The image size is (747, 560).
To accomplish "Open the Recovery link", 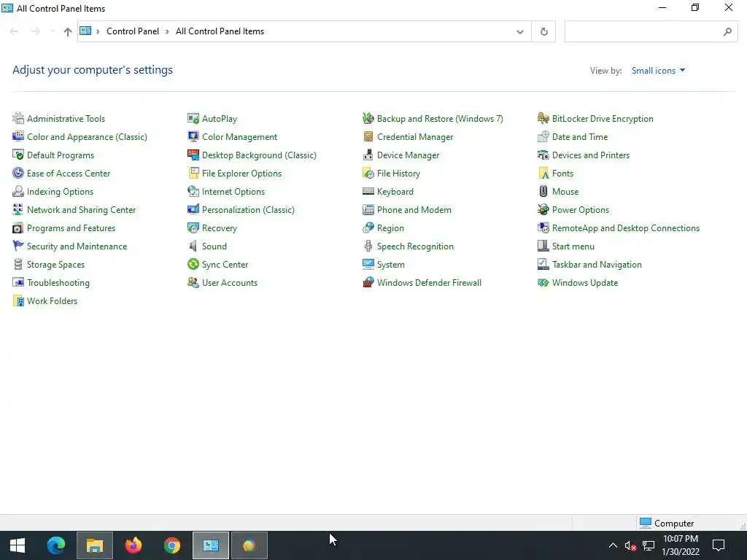I will [x=220, y=228].
